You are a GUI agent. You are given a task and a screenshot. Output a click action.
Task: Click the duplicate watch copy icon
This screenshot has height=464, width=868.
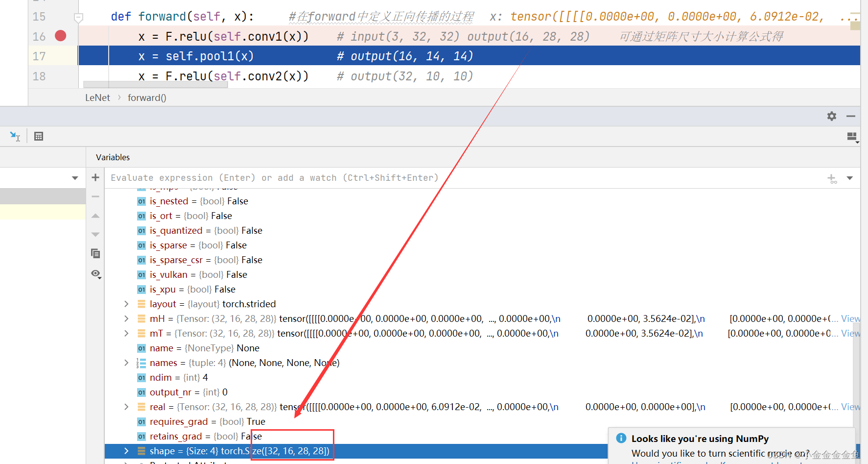click(95, 253)
